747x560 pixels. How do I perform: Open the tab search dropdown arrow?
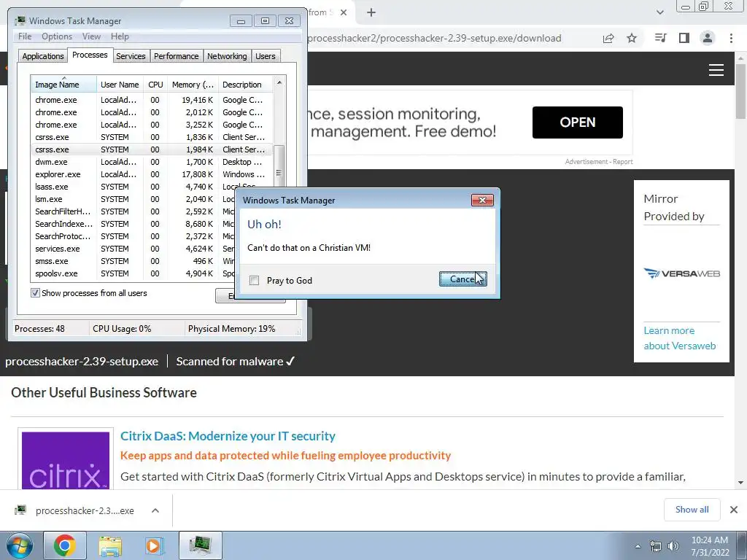659,12
